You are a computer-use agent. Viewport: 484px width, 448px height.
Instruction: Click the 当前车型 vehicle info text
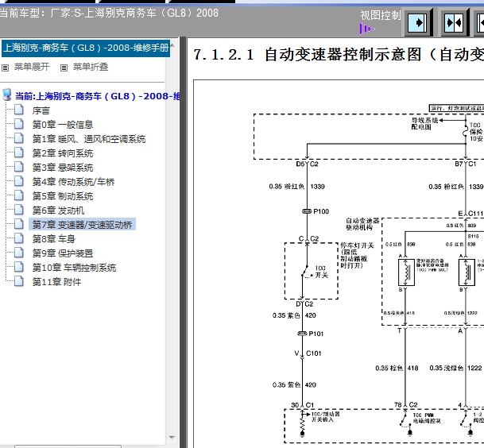[x=109, y=14]
